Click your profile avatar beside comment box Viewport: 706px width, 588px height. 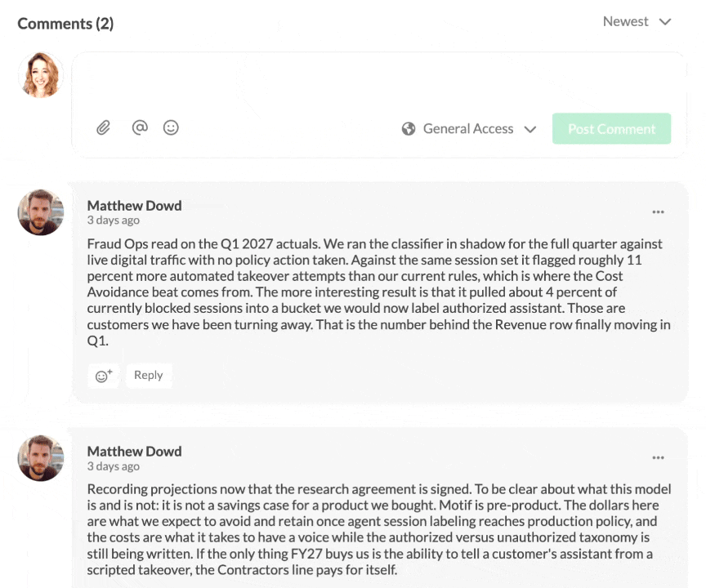pos(41,74)
